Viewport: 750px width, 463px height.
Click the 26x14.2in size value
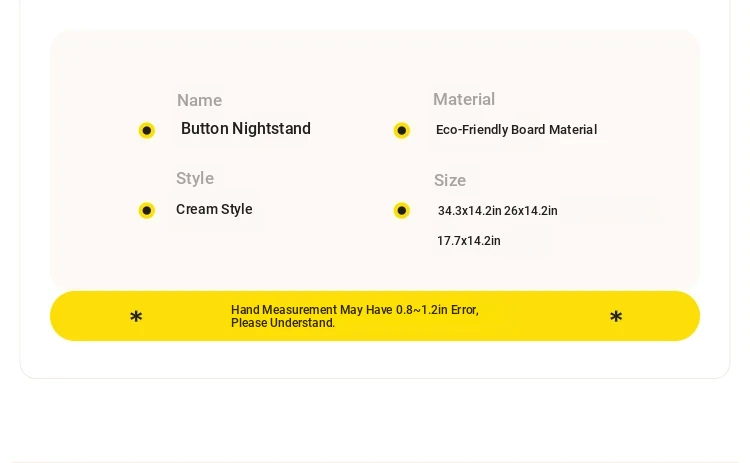[530, 211]
